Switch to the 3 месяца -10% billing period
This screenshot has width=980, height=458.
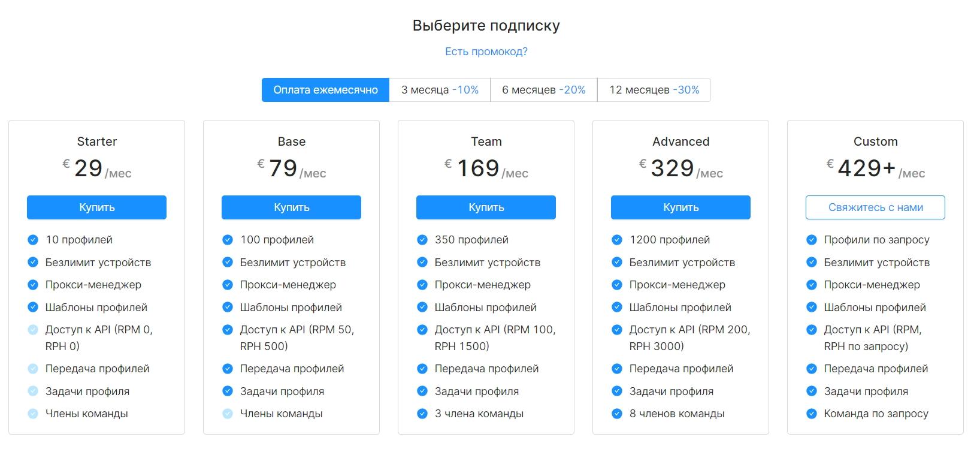440,90
